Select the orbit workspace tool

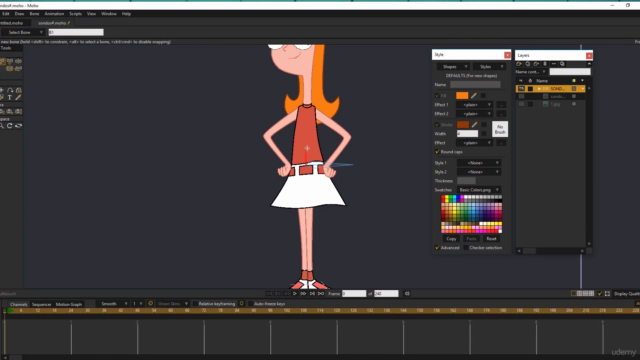pos(18,126)
